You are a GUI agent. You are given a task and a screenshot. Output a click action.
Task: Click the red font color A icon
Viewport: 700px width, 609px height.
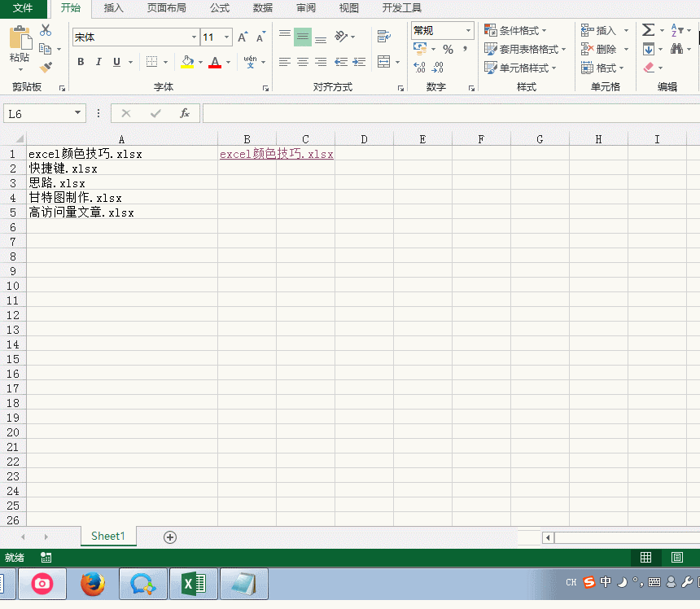click(x=215, y=62)
